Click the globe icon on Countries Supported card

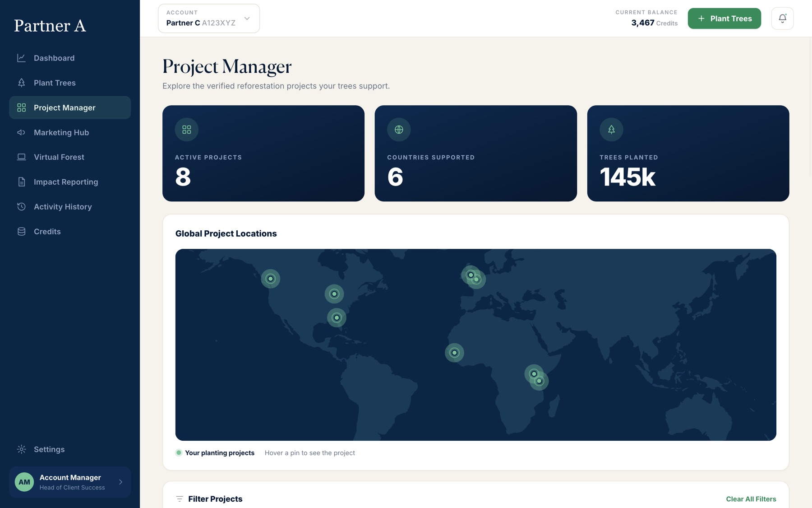[399, 130]
